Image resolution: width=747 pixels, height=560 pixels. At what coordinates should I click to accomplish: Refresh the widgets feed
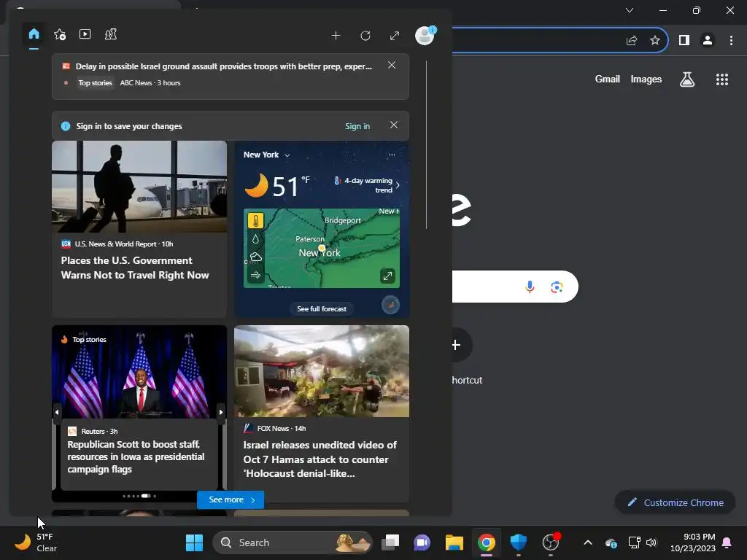[365, 36]
